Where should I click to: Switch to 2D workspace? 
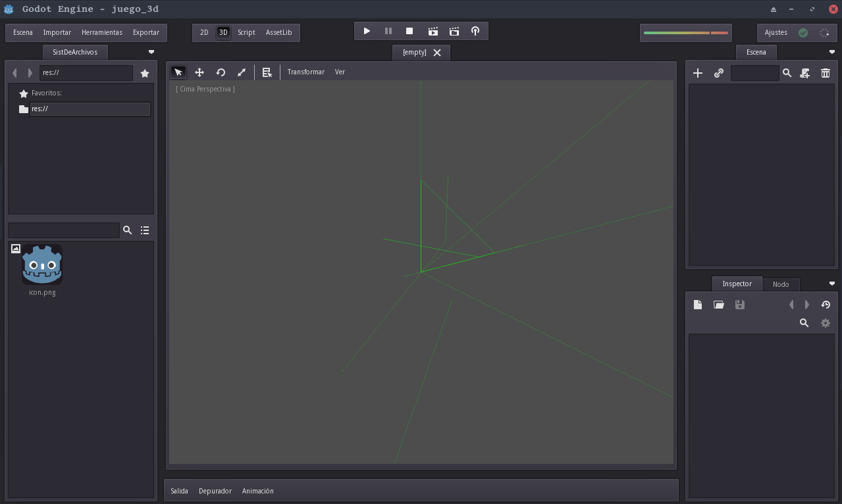(204, 32)
